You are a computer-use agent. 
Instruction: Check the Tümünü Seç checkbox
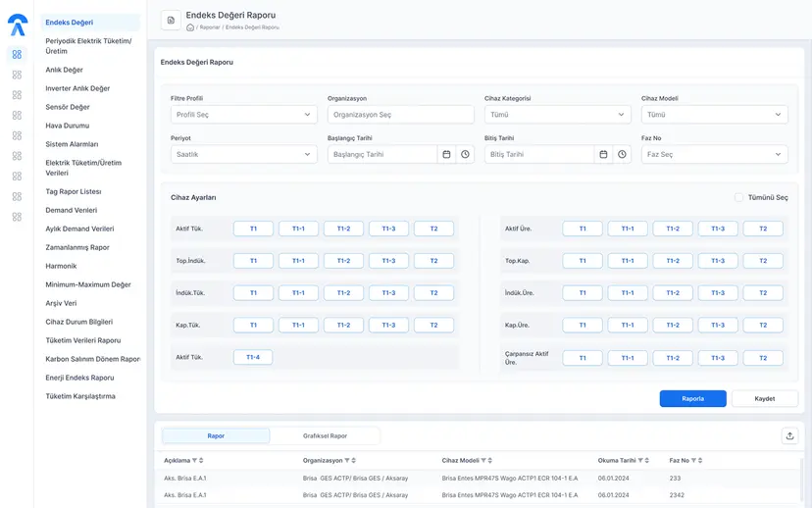[739, 197]
